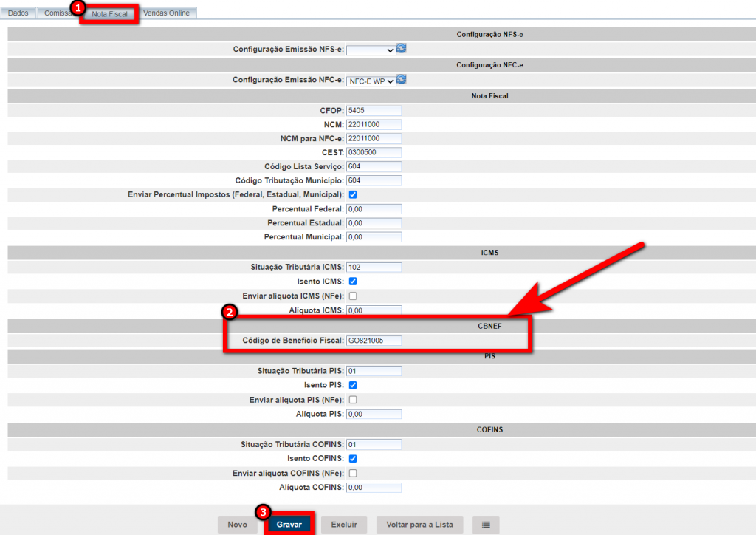The height and width of the screenshot is (535, 756).
Task: Uncheck the Isento PIS checkbox
Action: point(353,385)
